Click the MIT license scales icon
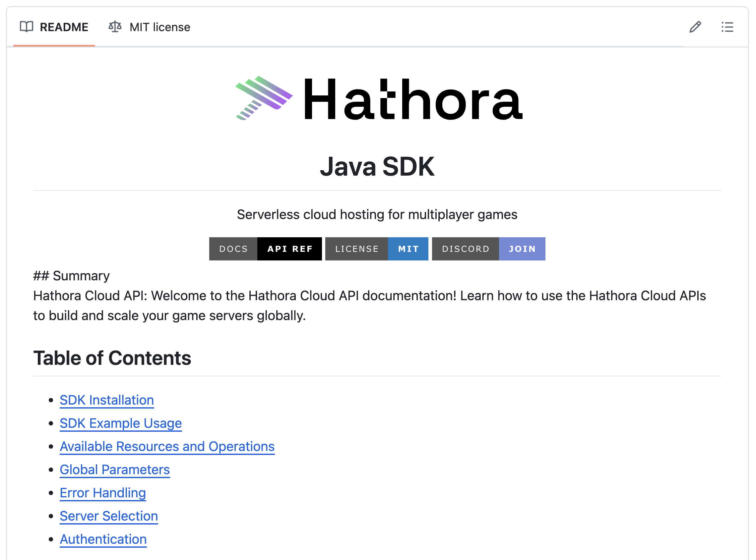Screen dimensions: 756x560 tap(115, 27)
